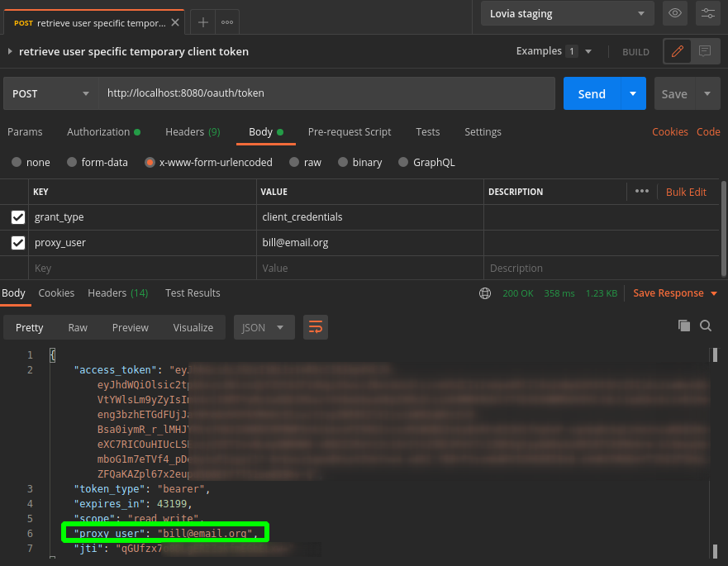Open the POST method dropdown
Viewport: 728px width, 566px height.
tap(50, 93)
